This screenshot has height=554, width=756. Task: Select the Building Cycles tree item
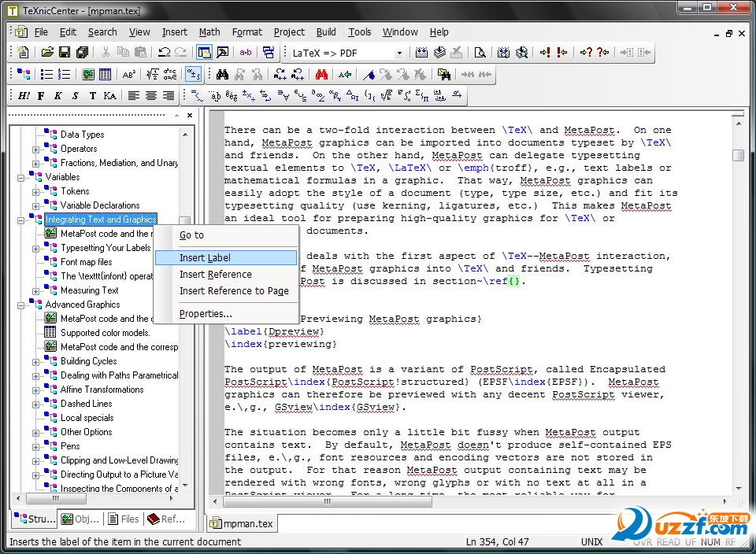[x=88, y=361]
